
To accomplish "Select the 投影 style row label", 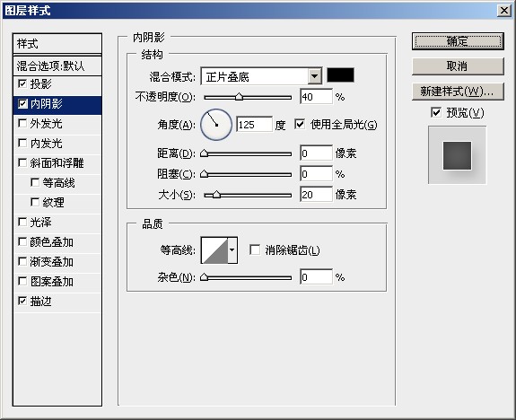I will click(x=40, y=84).
